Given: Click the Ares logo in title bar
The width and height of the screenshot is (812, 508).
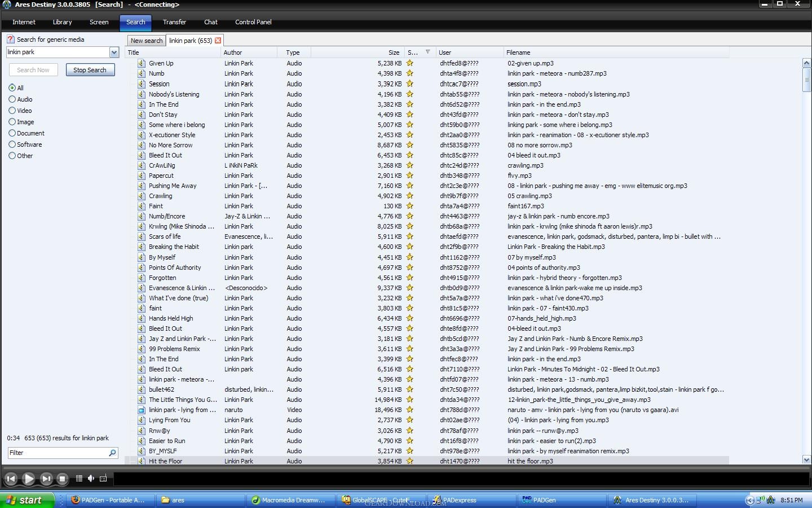Looking at the screenshot, I should pyautogui.click(x=6, y=5).
